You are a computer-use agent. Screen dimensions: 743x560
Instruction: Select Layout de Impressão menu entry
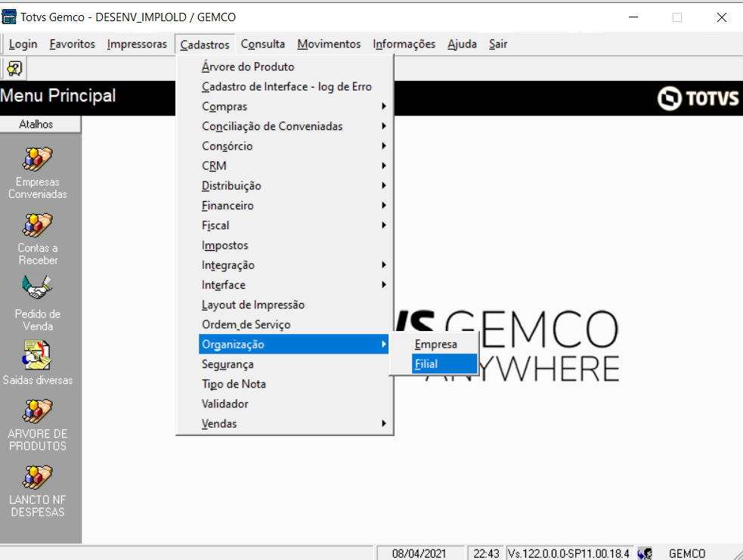tap(294, 305)
